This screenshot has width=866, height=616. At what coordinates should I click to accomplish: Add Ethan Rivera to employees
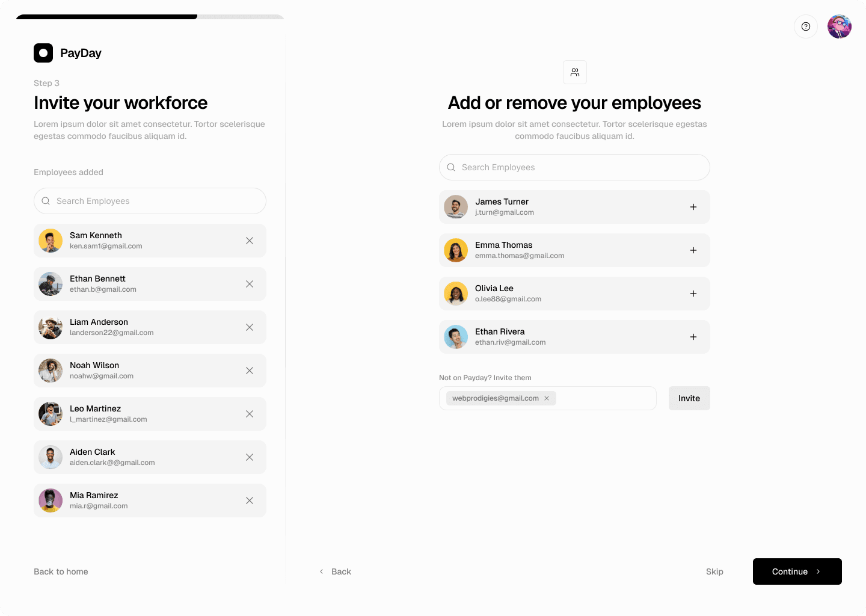(693, 337)
